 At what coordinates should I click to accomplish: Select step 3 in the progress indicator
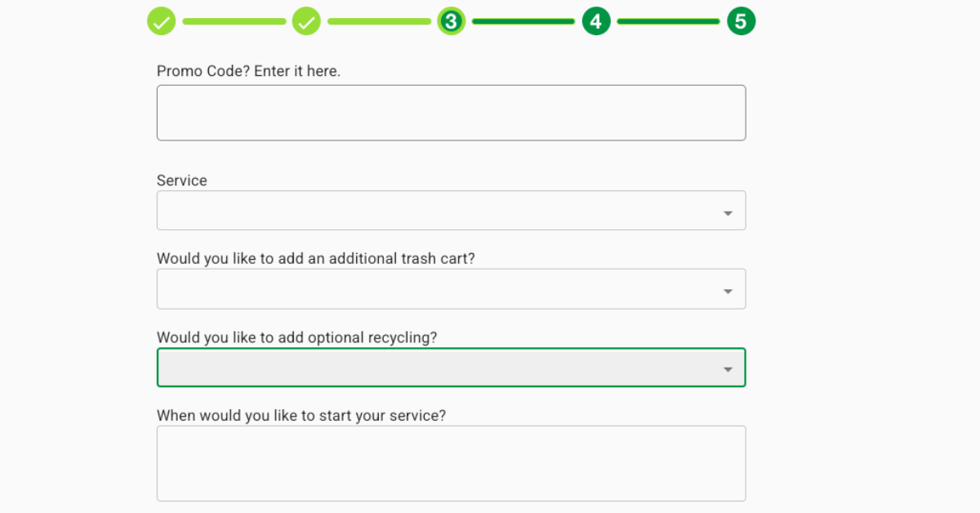tap(451, 20)
